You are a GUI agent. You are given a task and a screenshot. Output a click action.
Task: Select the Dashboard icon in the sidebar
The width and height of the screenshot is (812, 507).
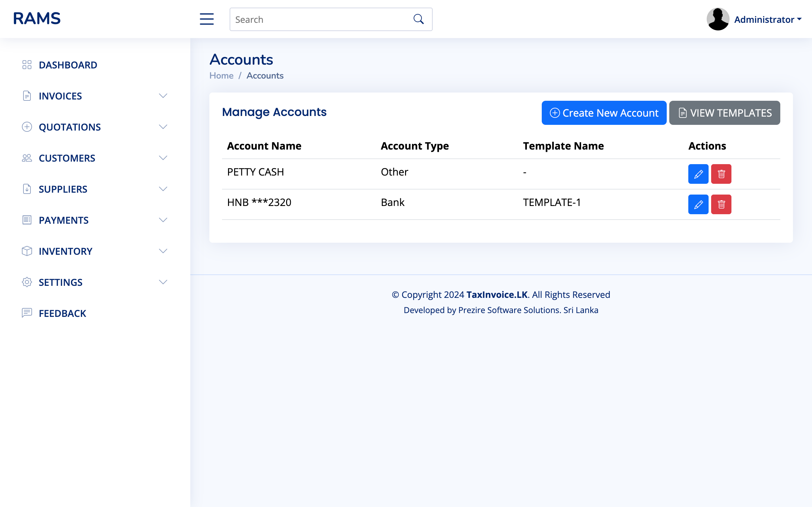[x=27, y=64]
